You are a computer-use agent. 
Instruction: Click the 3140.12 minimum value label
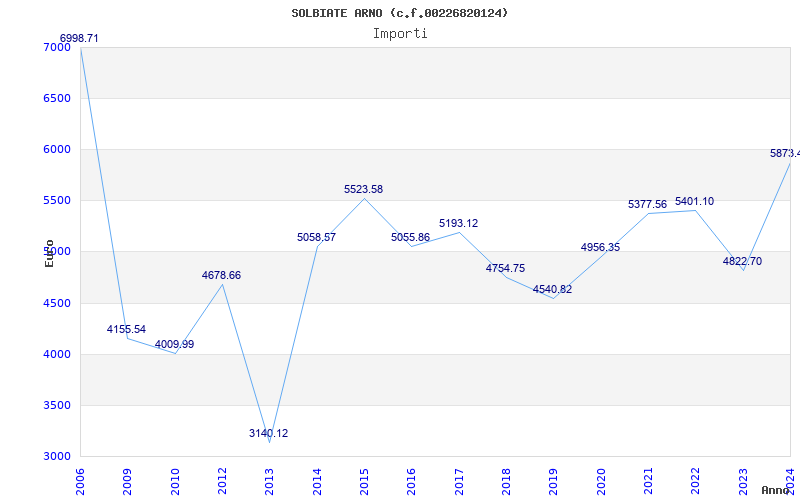pos(268,433)
